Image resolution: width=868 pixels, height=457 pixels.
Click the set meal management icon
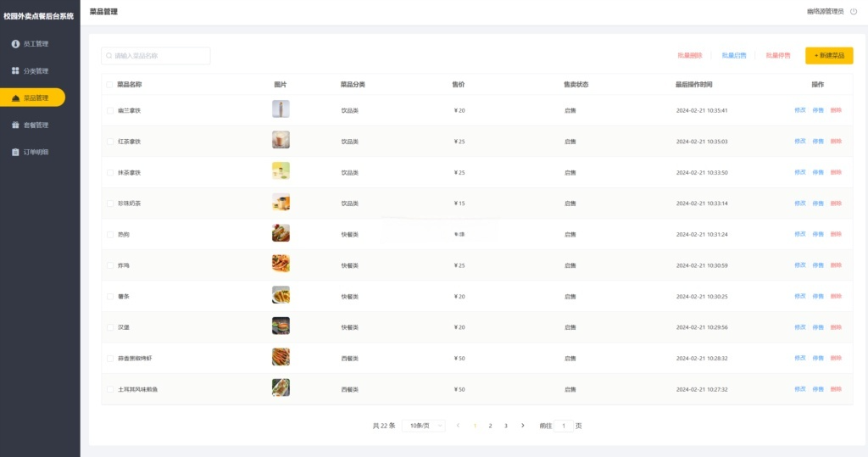tap(15, 125)
